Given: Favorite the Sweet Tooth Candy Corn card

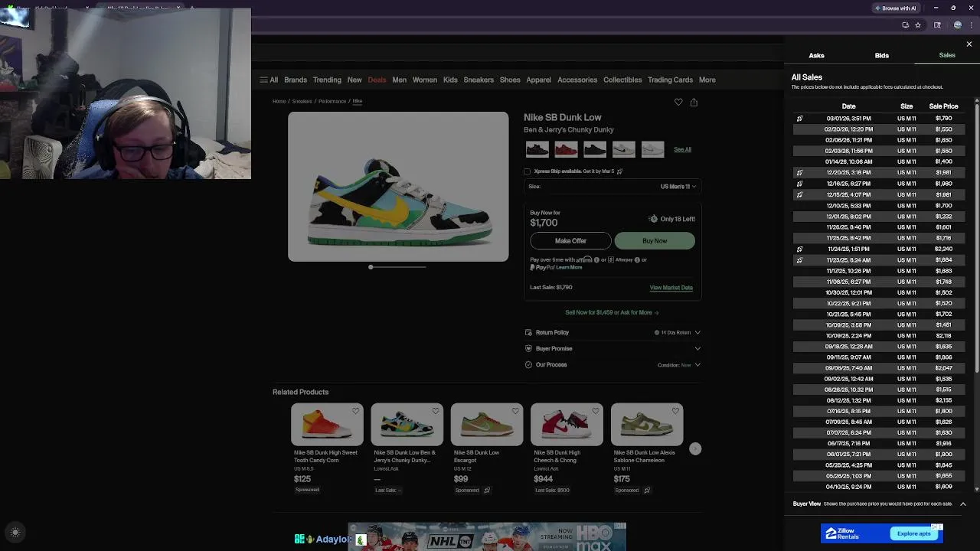Looking at the screenshot, I should 356,411.
